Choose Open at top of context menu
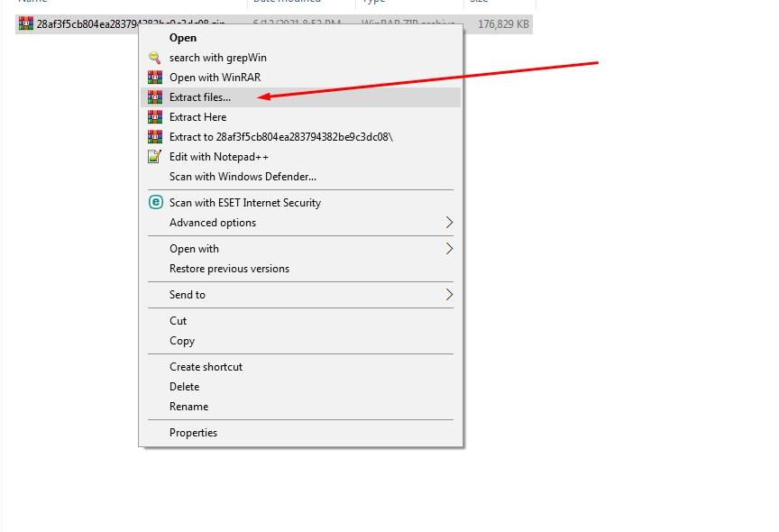The height and width of the screenshot is (532, 779). (183, 38)
